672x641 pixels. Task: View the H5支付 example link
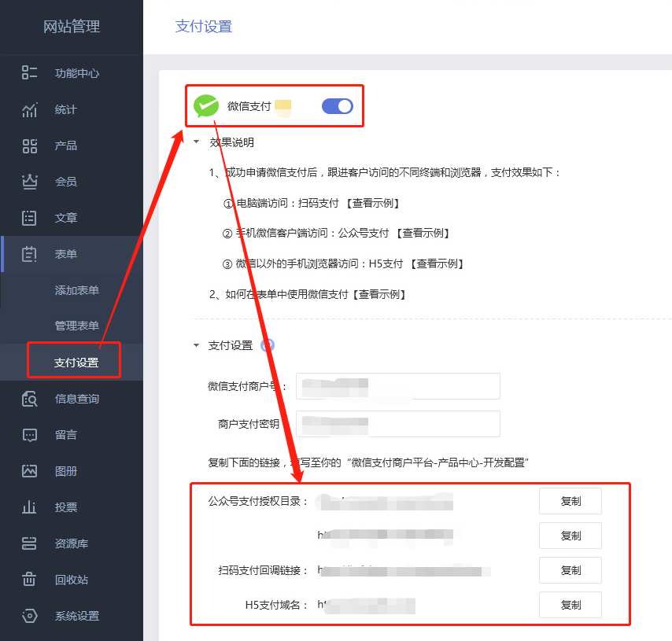pos(438,263)
